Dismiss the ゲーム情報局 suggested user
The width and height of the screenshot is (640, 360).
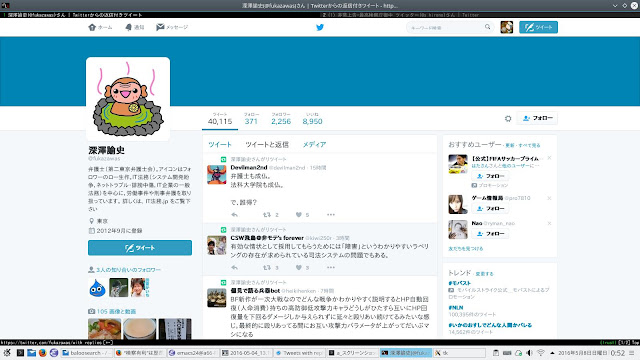click(x=549, y=198)
